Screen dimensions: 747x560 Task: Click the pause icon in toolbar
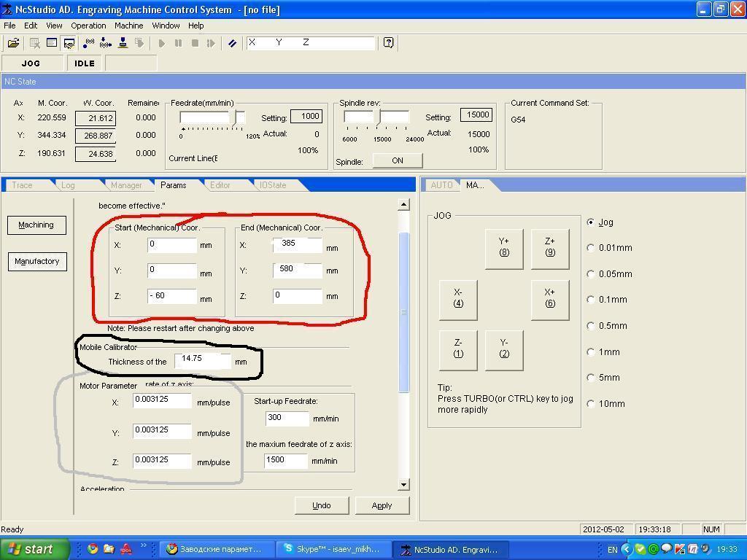point(178,43)
